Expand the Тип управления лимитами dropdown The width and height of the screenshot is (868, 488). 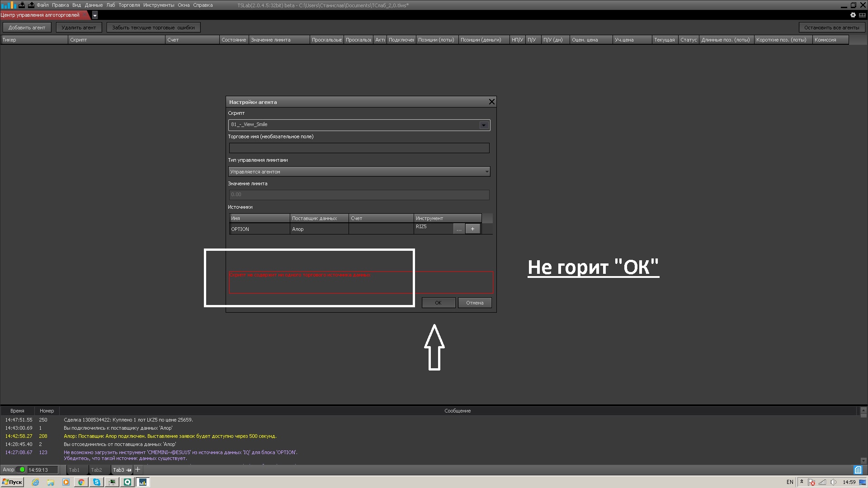tap(486, 172)
